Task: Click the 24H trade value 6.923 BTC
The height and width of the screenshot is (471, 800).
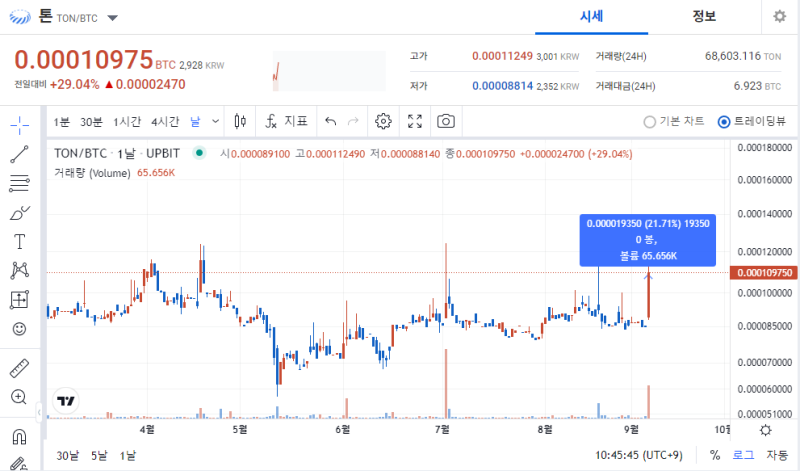Action: coord(757,86)
